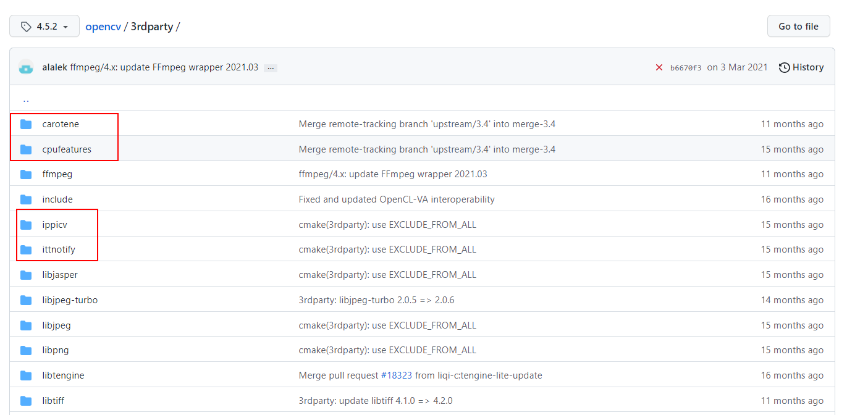Open libtiff 4.1.0 => 4.2.0 commit
Viewport: 868px width, 415px height.
tap(376, 401)
